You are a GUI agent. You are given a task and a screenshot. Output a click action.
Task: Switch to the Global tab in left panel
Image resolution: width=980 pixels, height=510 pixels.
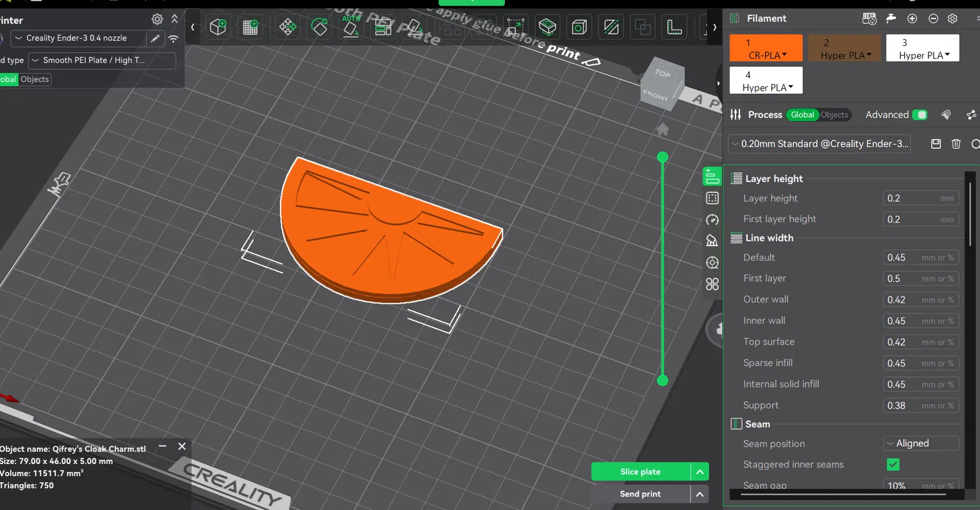pos(9,79)
